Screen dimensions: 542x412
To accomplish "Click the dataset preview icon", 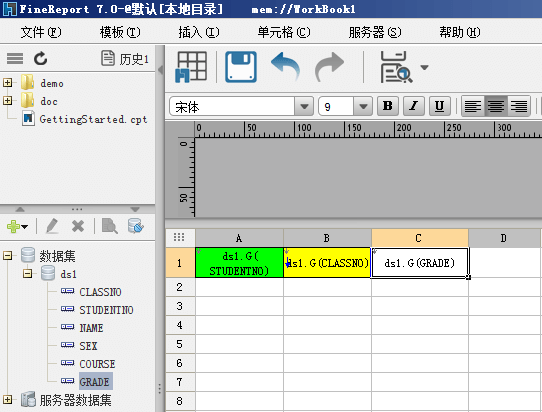I will click(x=110, y=226).
